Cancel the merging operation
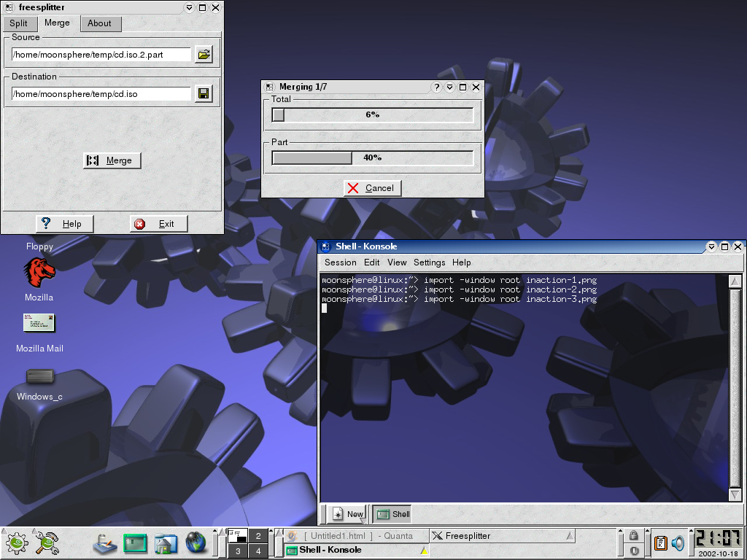This screenshot has width=747, height=560. click(x=373, y=188)
